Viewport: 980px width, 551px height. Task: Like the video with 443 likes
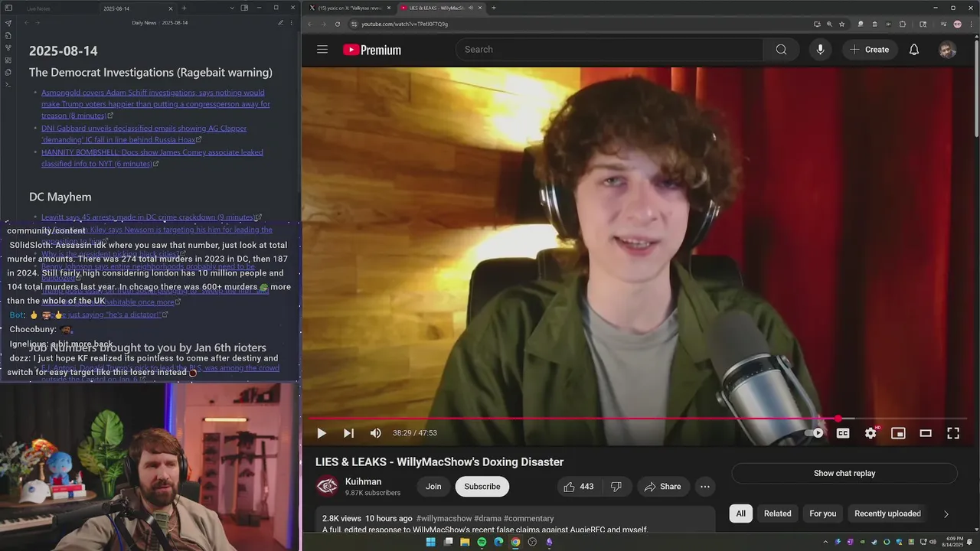[578, 487]
